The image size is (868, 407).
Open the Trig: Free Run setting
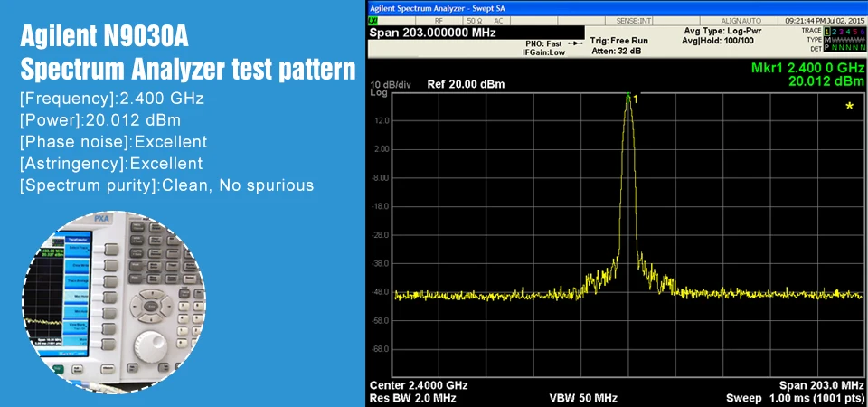coord(618,41)
